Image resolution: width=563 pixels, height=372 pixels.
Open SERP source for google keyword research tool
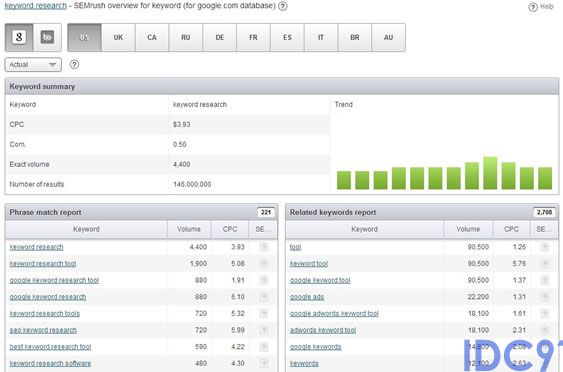click(x=264, y=280)
